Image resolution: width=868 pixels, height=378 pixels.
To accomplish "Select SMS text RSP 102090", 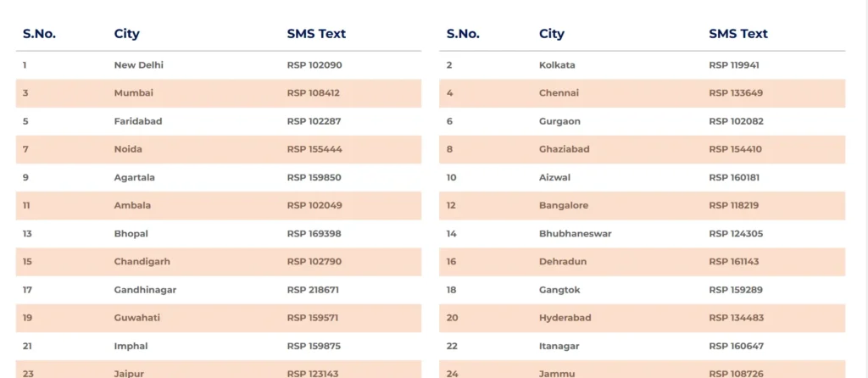I will (x=314, y=64).
